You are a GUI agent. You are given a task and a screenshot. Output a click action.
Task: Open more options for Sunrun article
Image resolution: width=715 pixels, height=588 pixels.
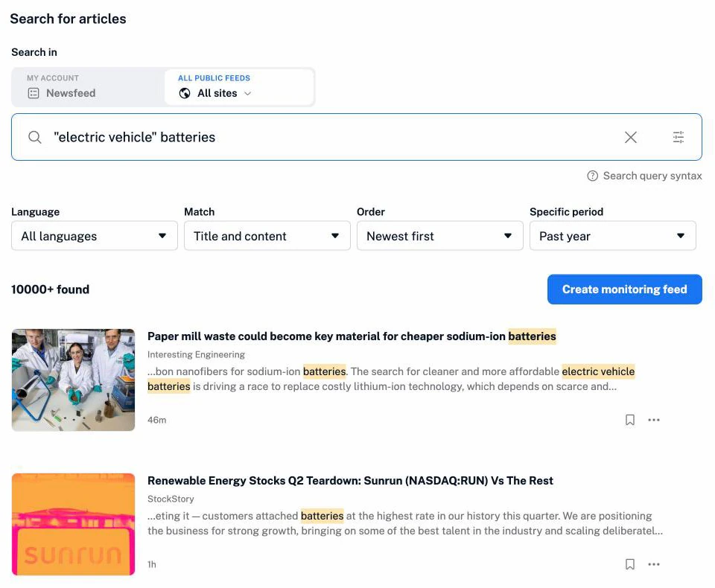[x=654, y=564]
